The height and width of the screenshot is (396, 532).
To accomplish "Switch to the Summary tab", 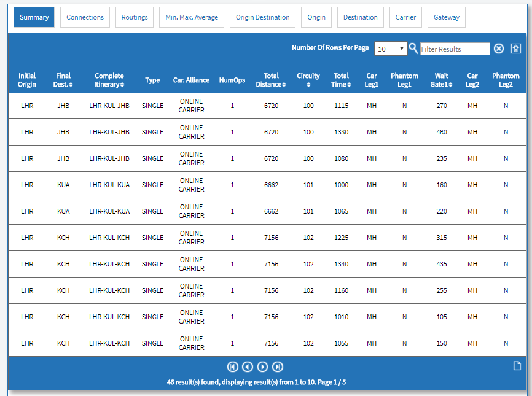I will click(34, 17).
